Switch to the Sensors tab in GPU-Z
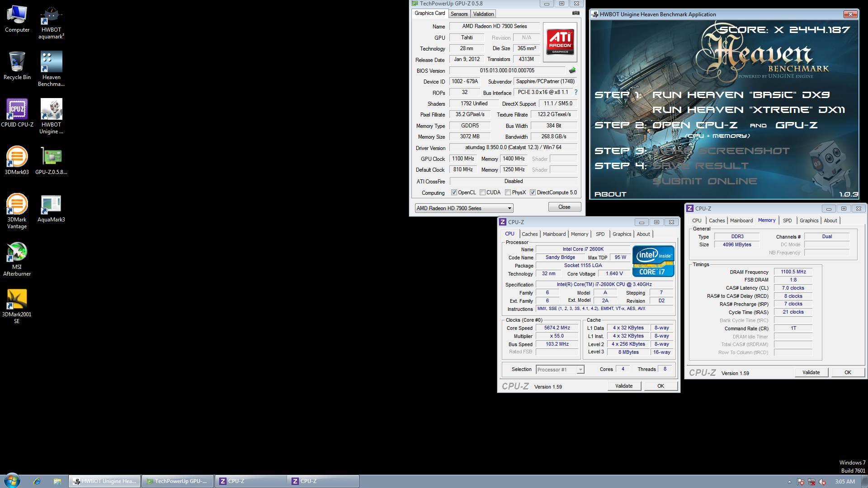868x488 pixels. [459, 14]
